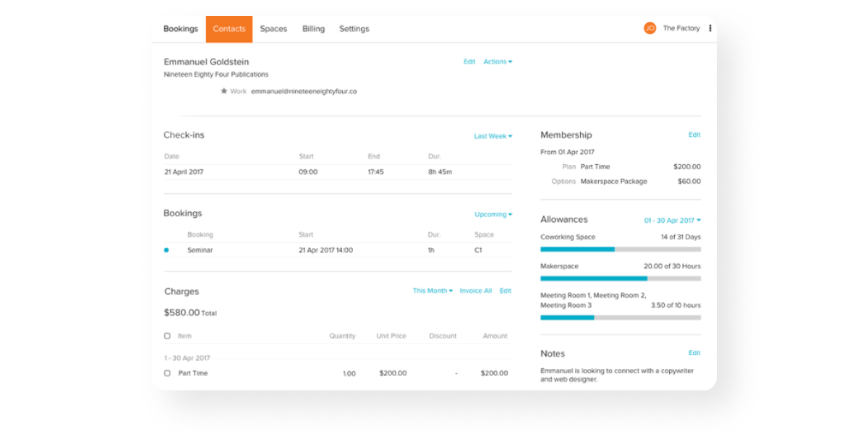Open the 01 - 30 Apr 2017 allowances range

coord(672,221)
